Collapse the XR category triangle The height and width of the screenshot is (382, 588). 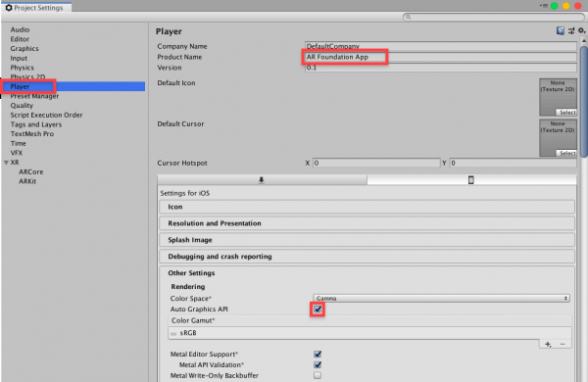click(x=6, y=163)
